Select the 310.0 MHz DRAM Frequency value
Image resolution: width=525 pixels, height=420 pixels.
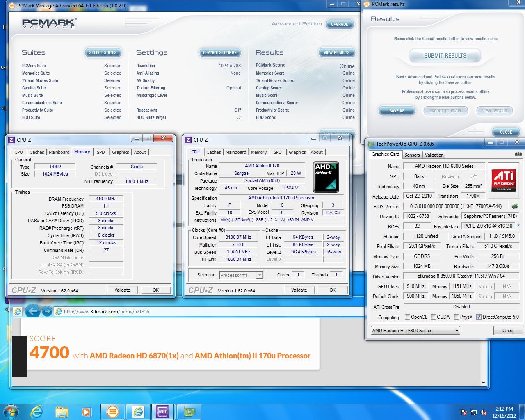(x=106, y=199)
